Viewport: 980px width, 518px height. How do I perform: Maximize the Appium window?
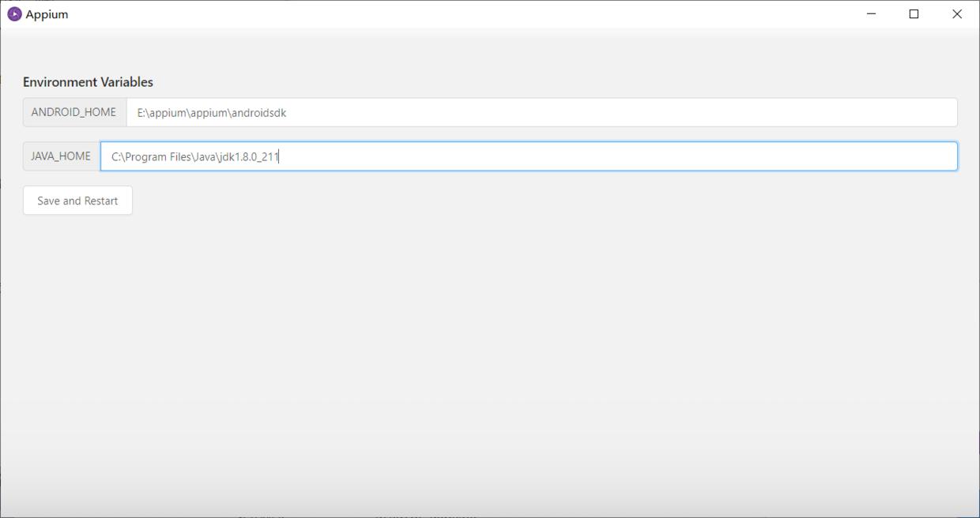(914, 14)
